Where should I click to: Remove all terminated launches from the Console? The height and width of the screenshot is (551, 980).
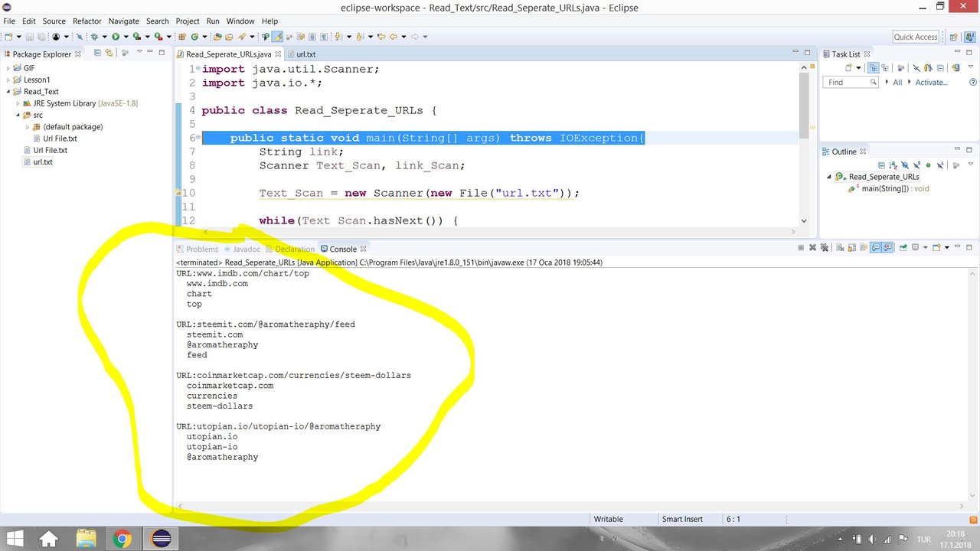click(825, 247)
